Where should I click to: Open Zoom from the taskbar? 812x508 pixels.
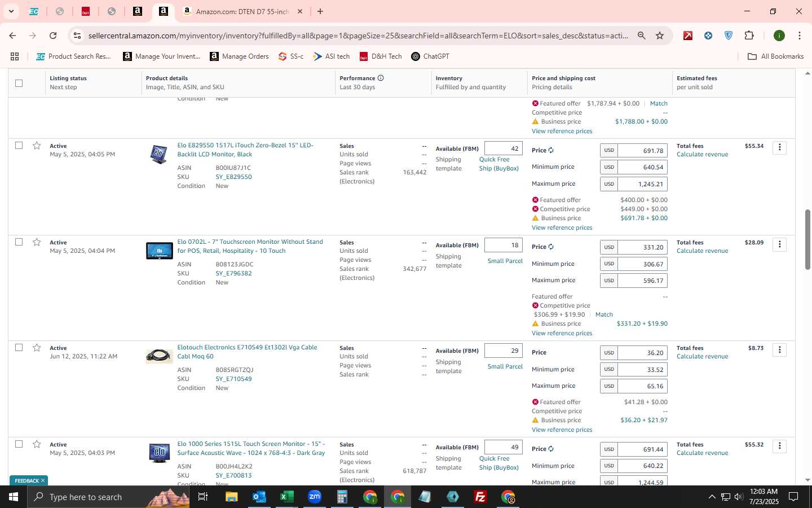314,497
